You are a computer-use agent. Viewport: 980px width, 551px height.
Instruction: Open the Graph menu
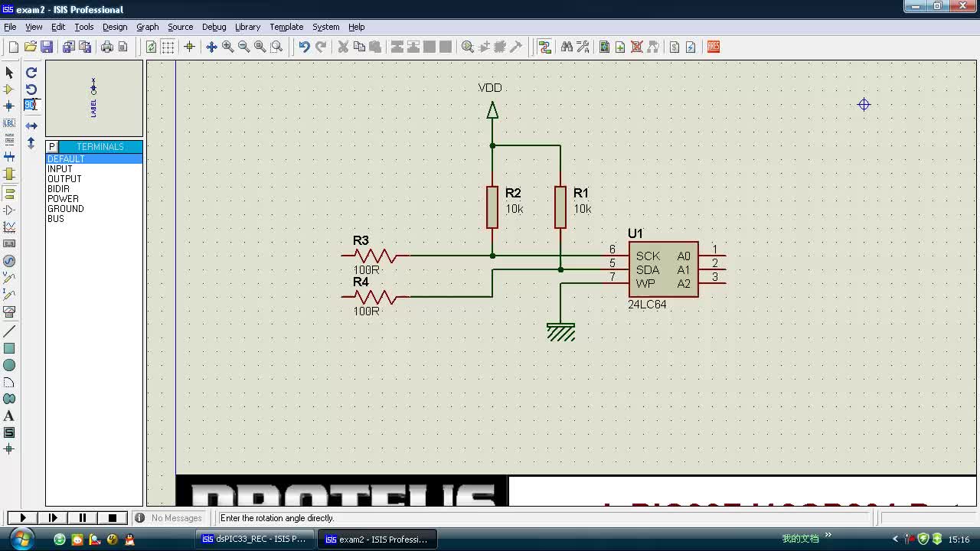click(x=148, y=27)
